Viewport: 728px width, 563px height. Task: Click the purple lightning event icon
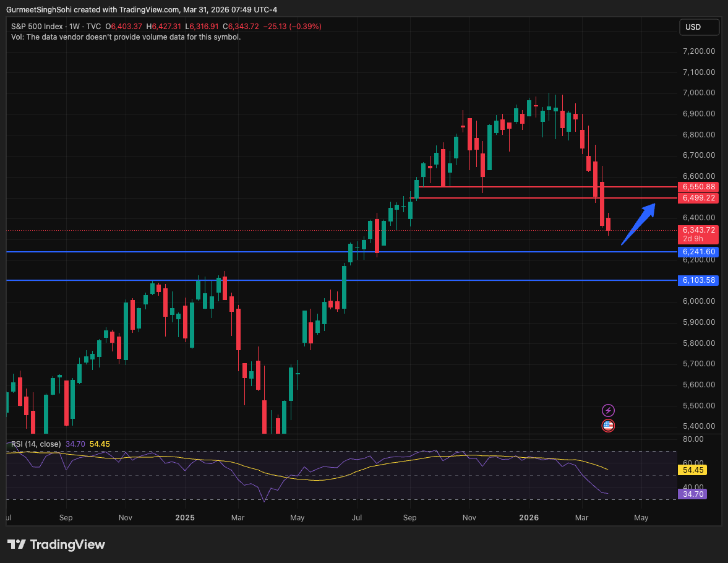[x=608, y=411]
